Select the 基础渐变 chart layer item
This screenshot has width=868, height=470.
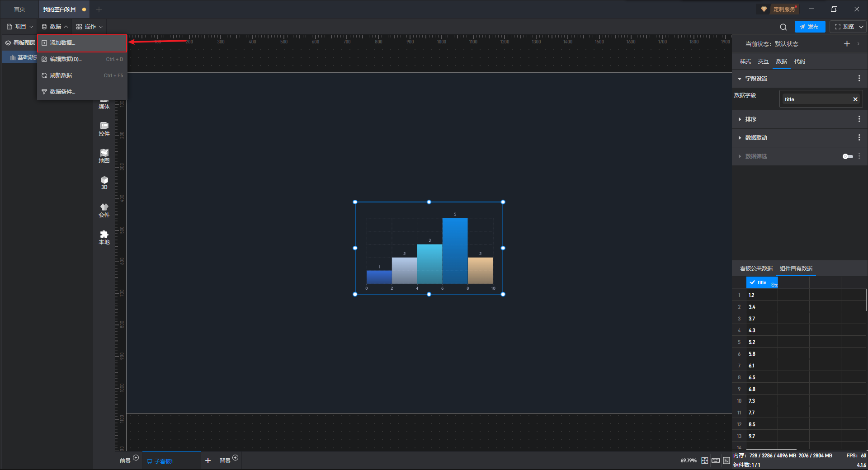coord(20,57)
